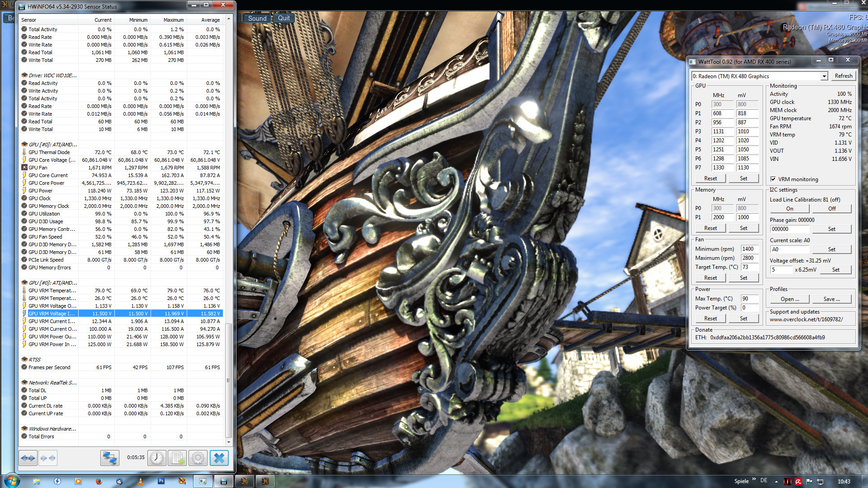Close sensors with the blue X icon
The width and height of the screenshot is (868, 488).
pos(219,458)
